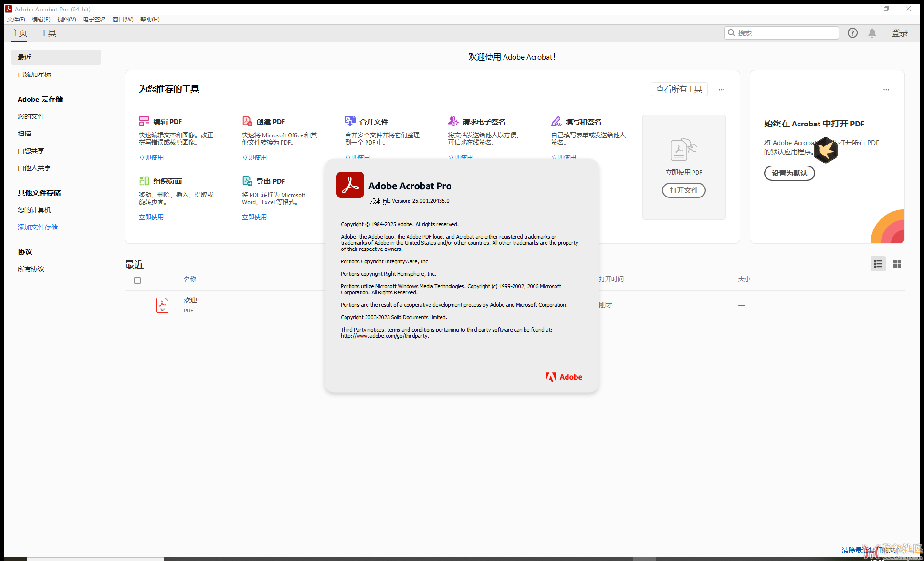
Task: Click the Acrobat Pro logo in about dialog
Action: (350, 185)
